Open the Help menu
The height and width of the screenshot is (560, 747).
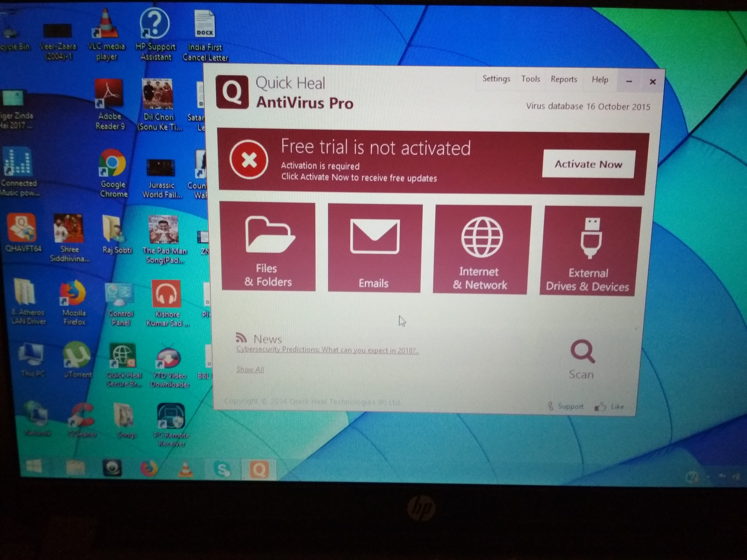tap(600, 80)
